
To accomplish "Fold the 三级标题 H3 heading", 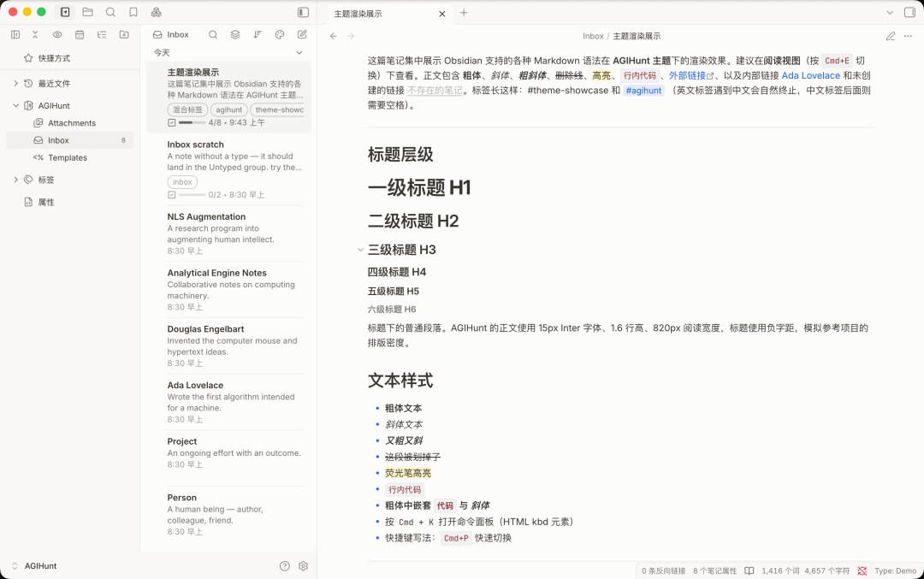I will click(x=360, y=250).
